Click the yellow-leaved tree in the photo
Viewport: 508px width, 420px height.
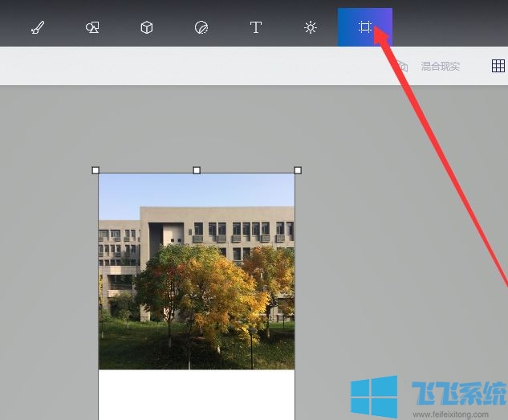[x=217, y=297]
